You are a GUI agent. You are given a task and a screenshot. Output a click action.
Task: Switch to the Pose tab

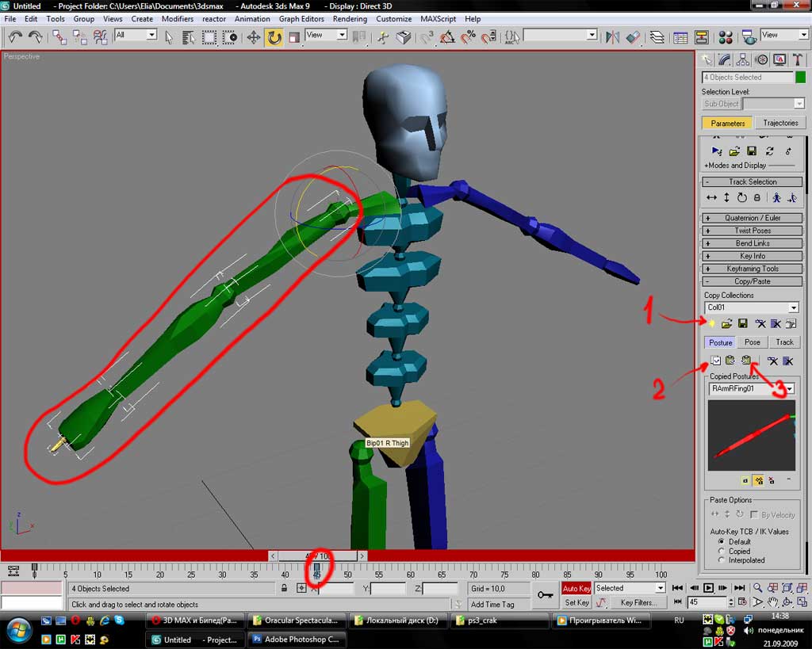coord(752,342)
